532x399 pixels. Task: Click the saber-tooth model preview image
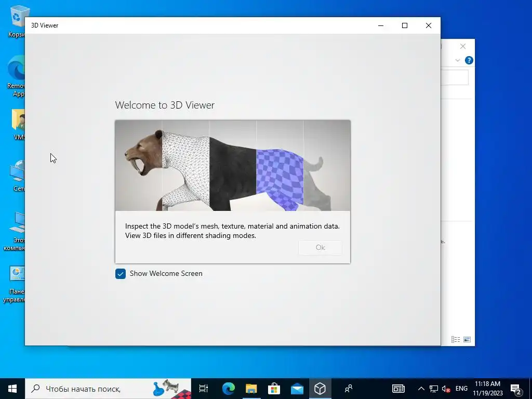[x=233, y=166]
